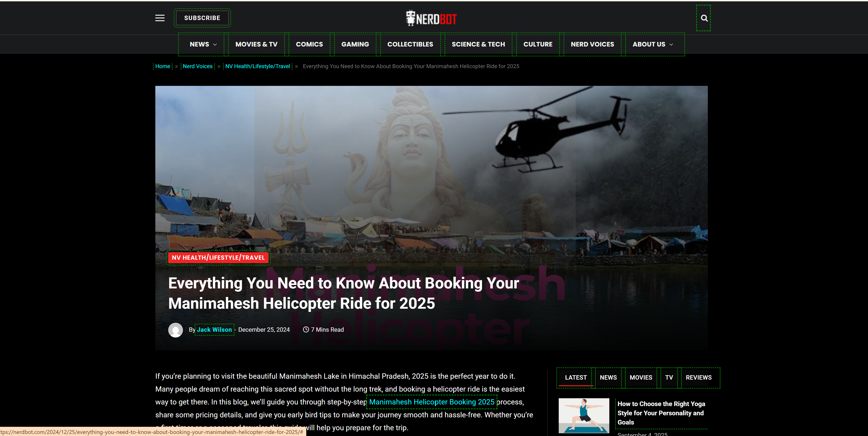
Task: Open the Jack Wilson author link
Action: pyautogui.click(x=214, y=329)
